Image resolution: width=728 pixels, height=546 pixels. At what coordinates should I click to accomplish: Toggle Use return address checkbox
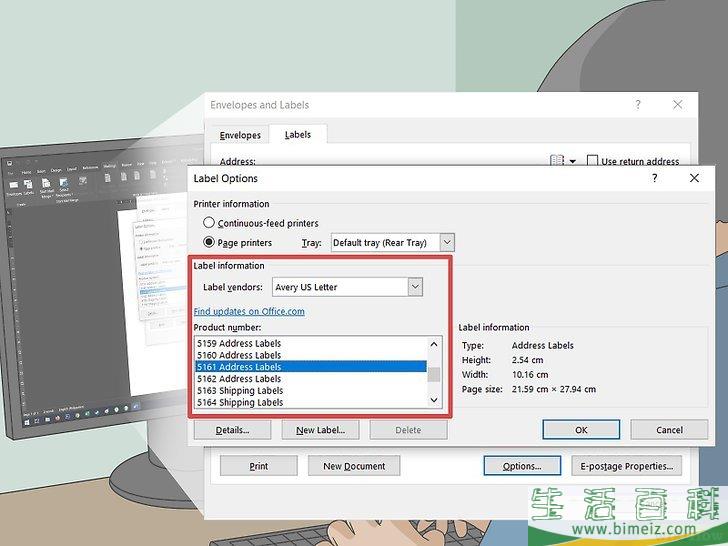point(592,161)
